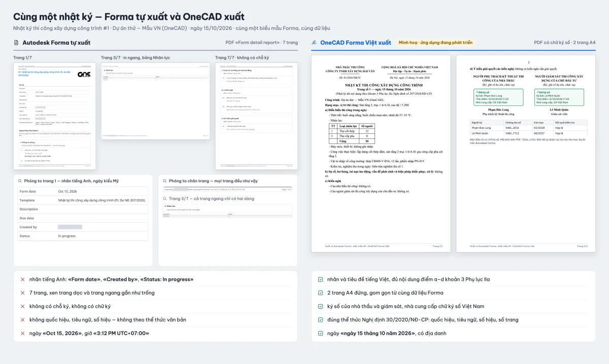Click the magnifier icon beside Trang 3/7 — cả trang ngang
609x364 pixels.
(164, 199)
